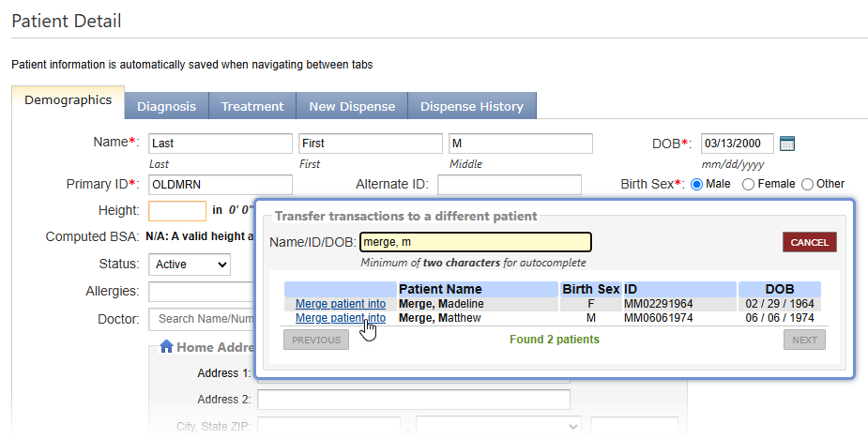Screen dimensions: 868x439
Task: View the Dispense History tab
Action: 471,106
